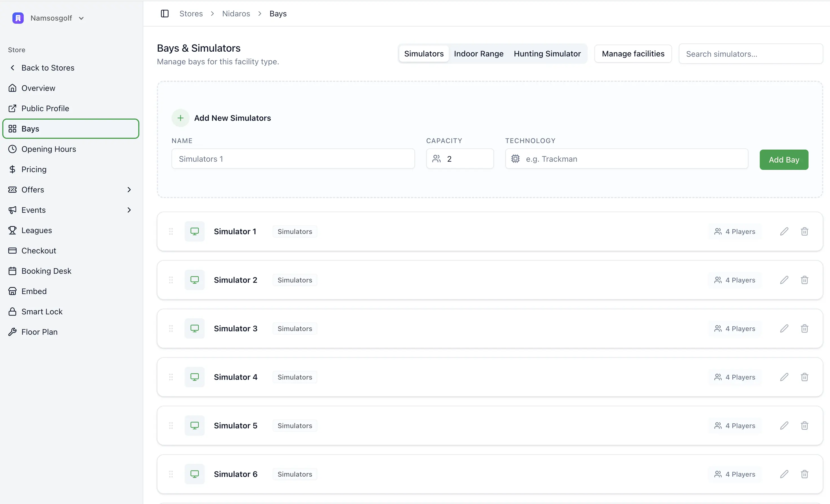Click the Search simulators field
This screenshot has width=830, height=504.
[x=750, y=54]
